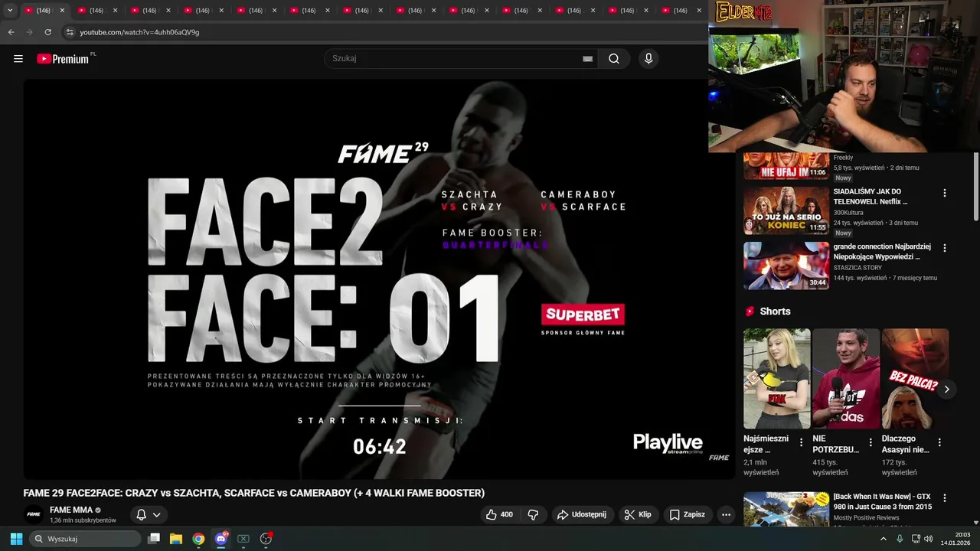Open the BEZ PALCA short thumbnail
Screen dimensions: 980x551
click(915, 379)
